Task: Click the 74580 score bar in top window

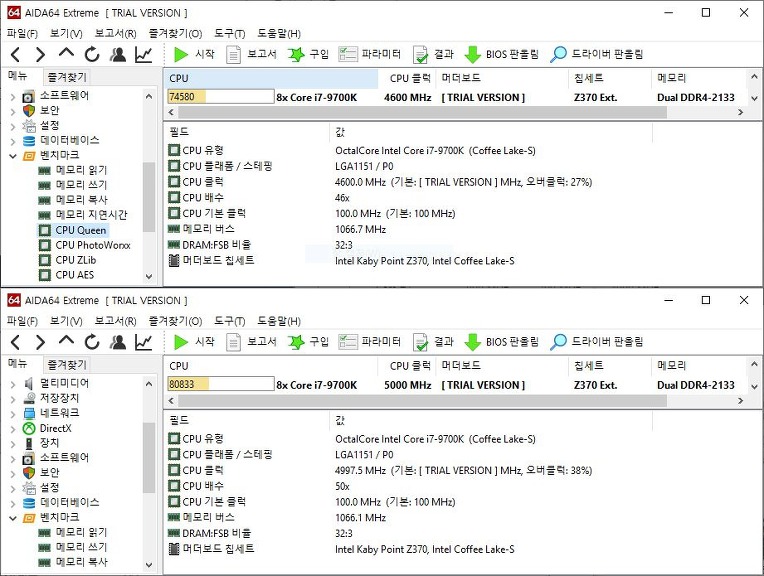Action: tap(221, 96)
